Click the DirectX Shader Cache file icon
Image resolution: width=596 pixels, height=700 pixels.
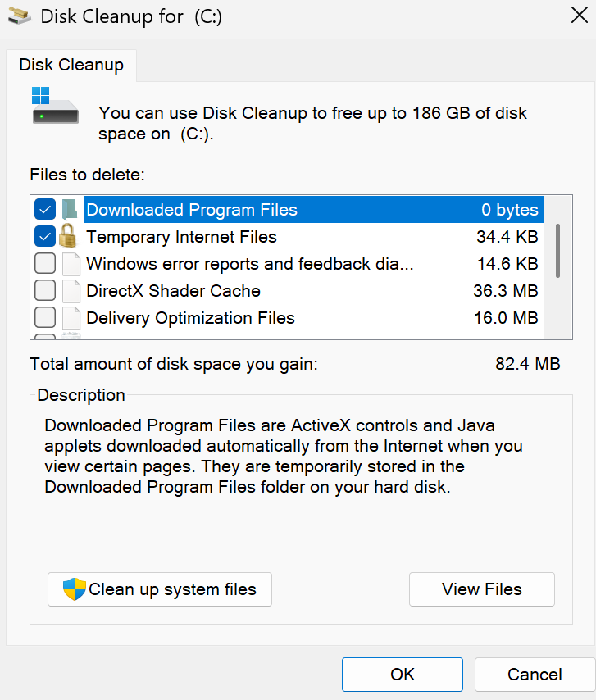71,291
